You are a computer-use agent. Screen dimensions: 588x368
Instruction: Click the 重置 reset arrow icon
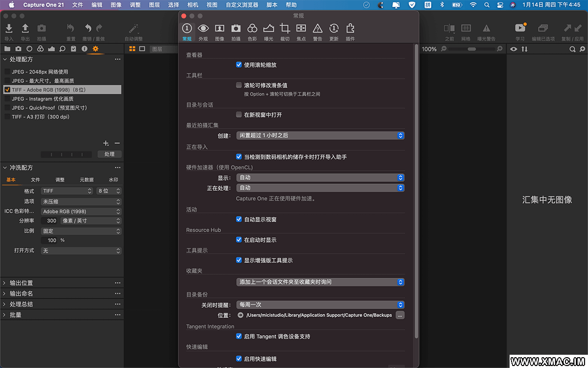pyautogui.click(x=71, y=28)
